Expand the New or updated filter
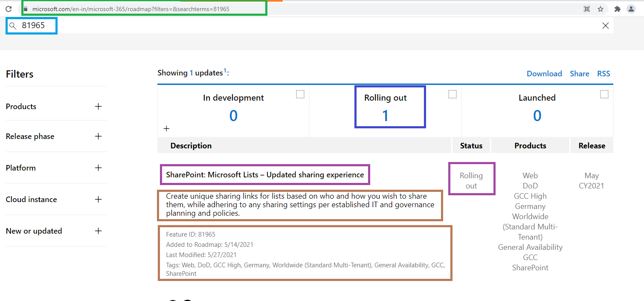 tap(98, 231)
